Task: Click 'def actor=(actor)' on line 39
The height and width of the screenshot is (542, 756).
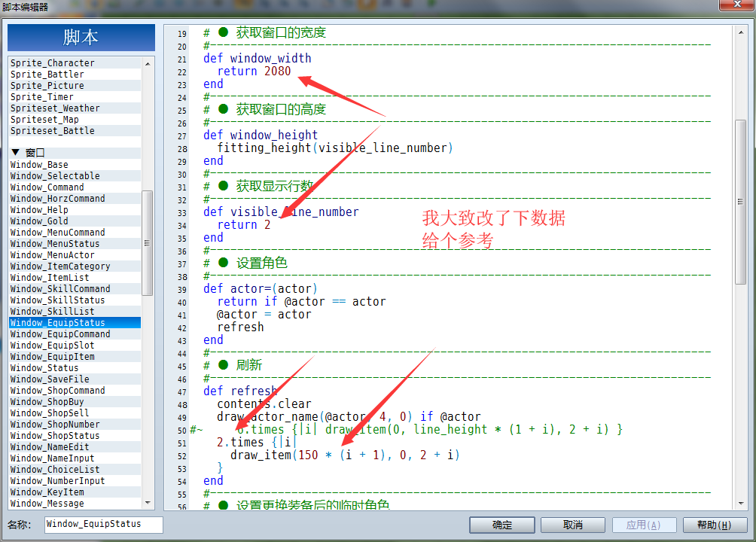Action: click(261, 289)
